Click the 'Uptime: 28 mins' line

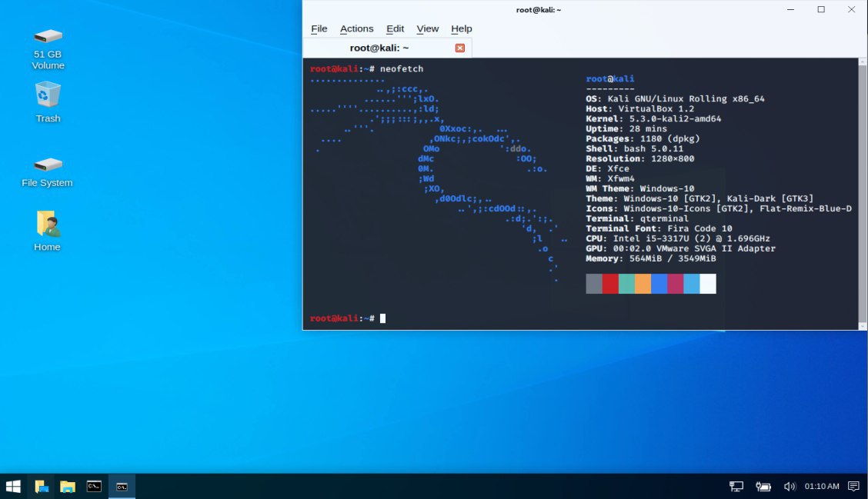[x=626, y=128]
